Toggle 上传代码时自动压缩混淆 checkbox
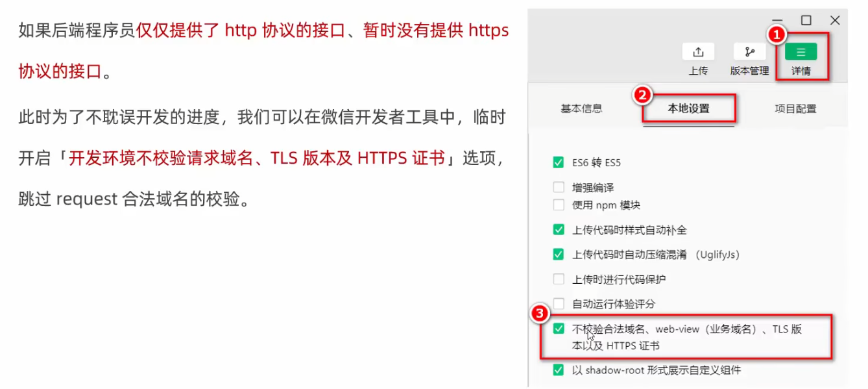This screenshot has width=868, height=389. point(559,254)
